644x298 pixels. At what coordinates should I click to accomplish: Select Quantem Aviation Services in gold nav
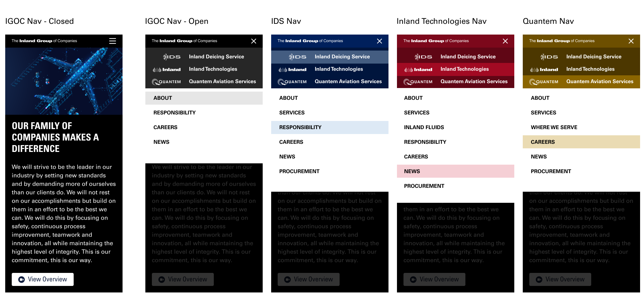coord(600,82)
